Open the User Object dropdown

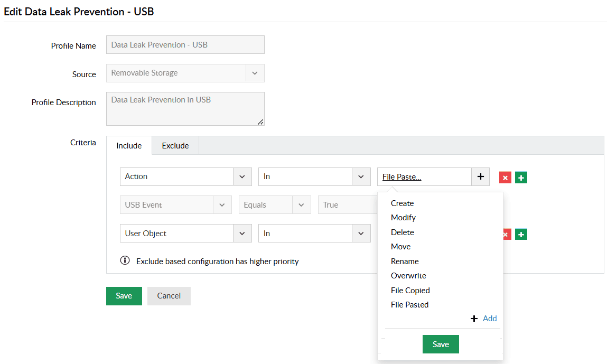coord(242,234)
